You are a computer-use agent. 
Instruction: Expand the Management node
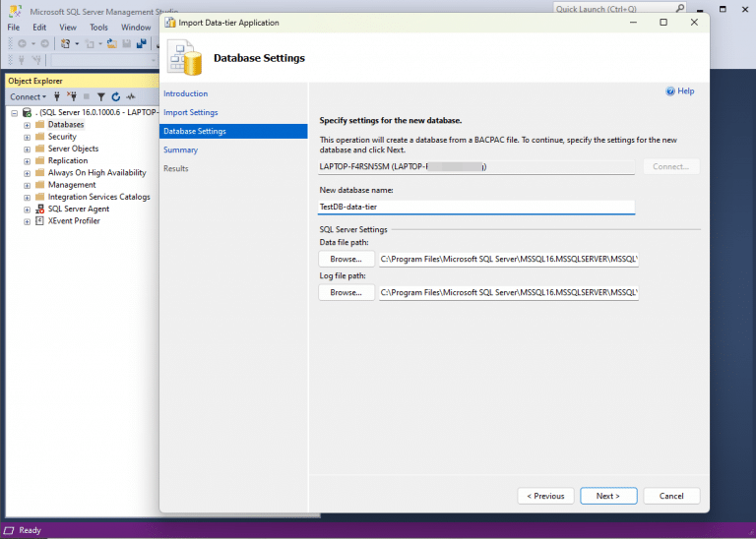27,186
